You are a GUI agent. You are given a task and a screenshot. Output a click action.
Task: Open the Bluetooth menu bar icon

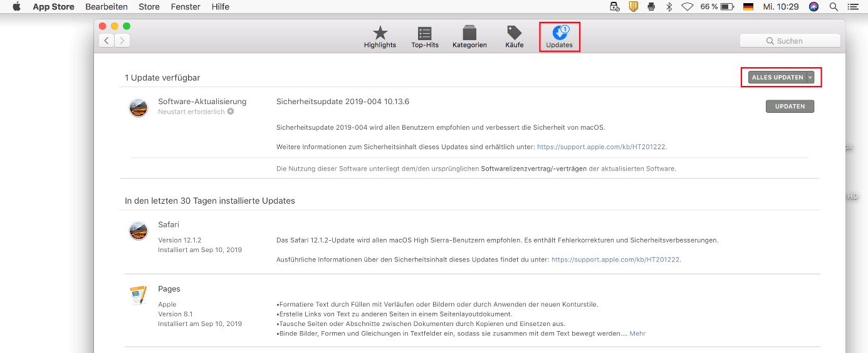tap(669, 7)
